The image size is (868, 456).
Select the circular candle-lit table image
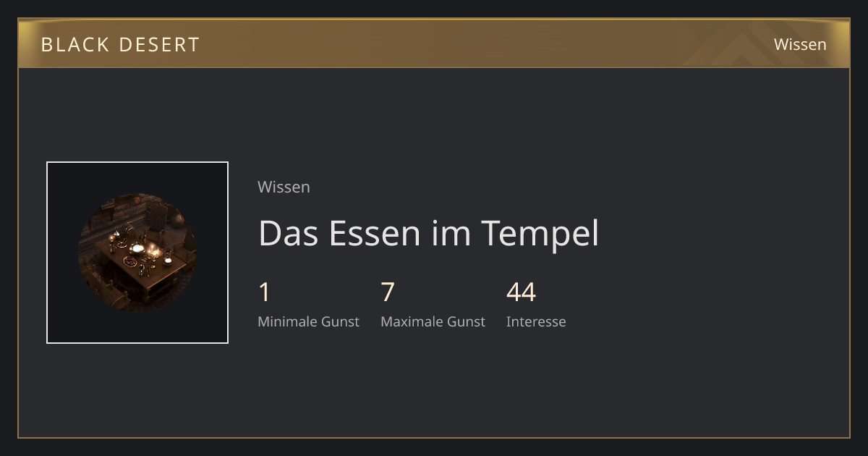coord(137,253)
